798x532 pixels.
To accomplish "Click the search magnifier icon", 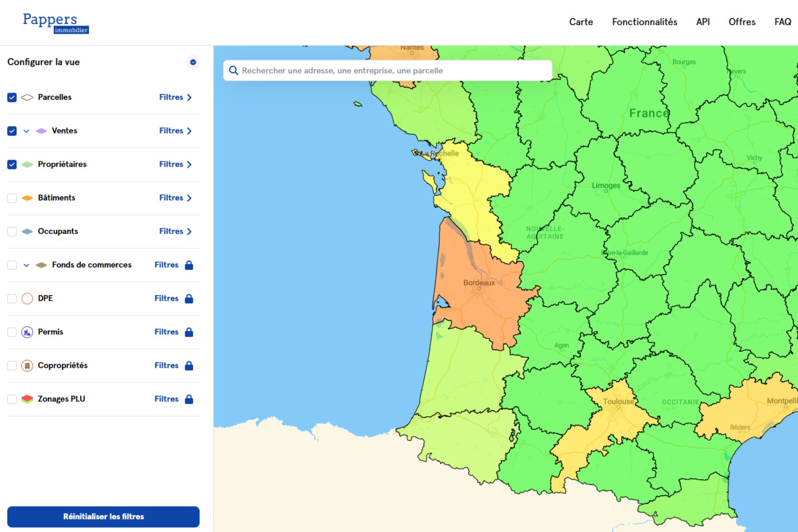I will (233, 70).
